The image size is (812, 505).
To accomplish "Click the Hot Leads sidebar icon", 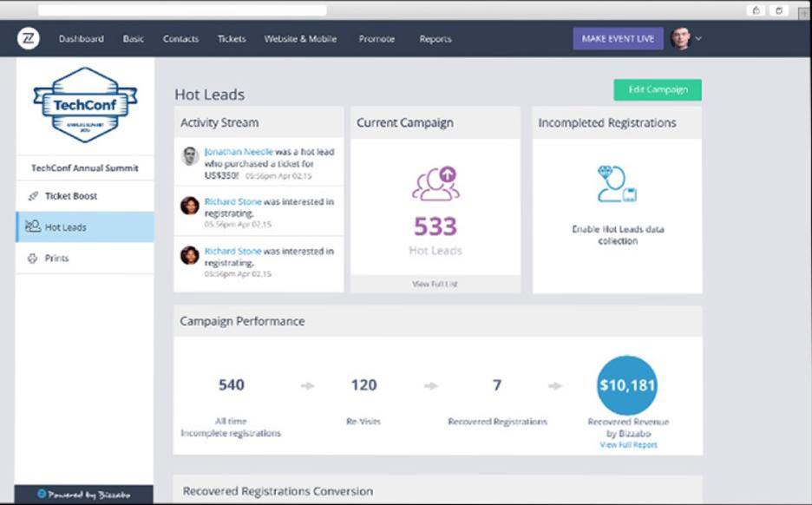I will (x=33, y=226).
